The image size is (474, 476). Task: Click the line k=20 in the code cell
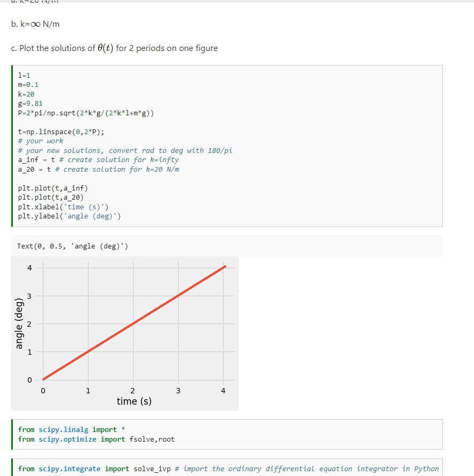[x=26, y=94]
